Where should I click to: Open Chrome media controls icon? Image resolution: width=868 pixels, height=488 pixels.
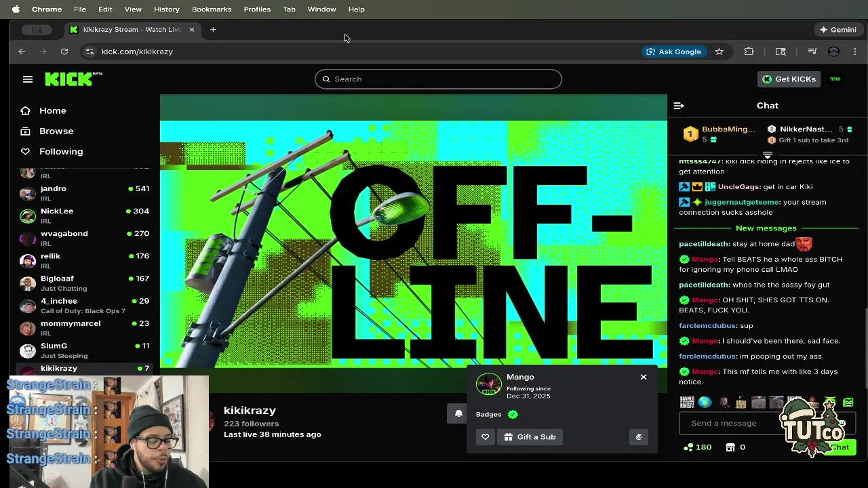click(812, 52)
